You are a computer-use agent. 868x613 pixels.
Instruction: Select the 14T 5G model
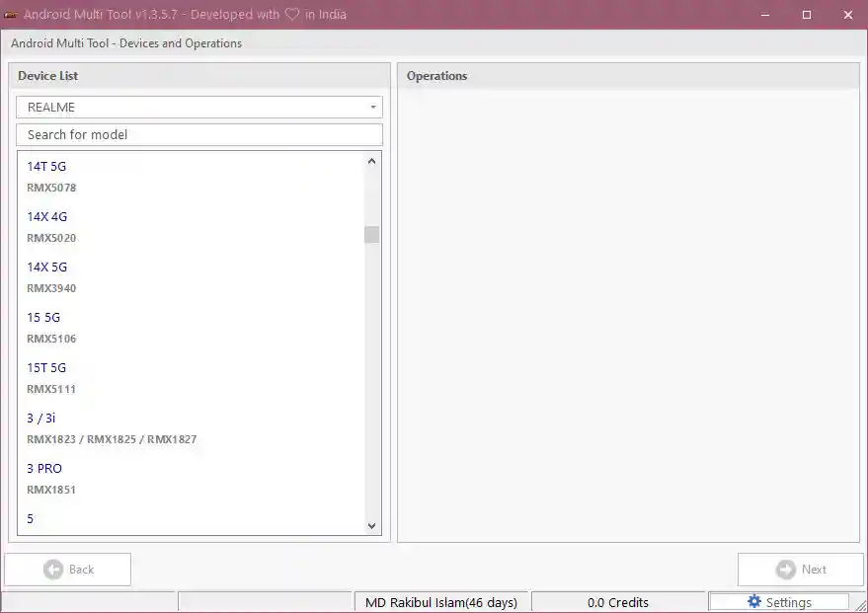tap(46, 167)
